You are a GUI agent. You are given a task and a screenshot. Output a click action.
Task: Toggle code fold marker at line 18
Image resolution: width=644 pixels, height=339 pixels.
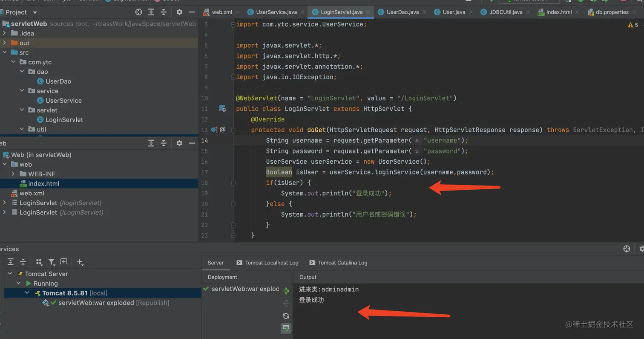233,183
